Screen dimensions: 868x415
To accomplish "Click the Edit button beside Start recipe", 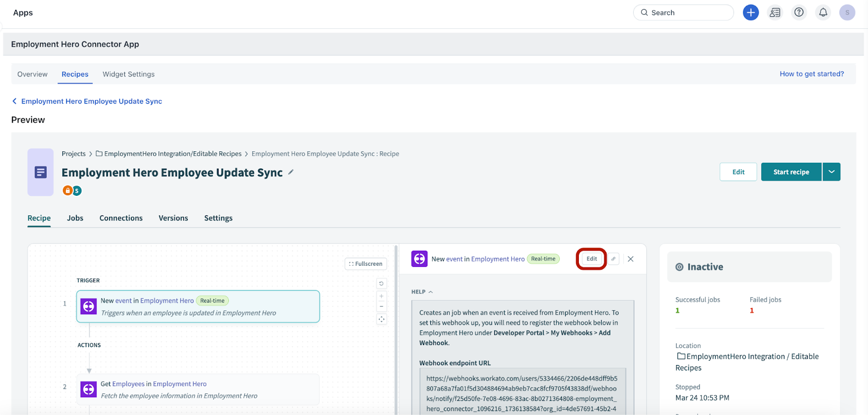I will coord(738,172).
